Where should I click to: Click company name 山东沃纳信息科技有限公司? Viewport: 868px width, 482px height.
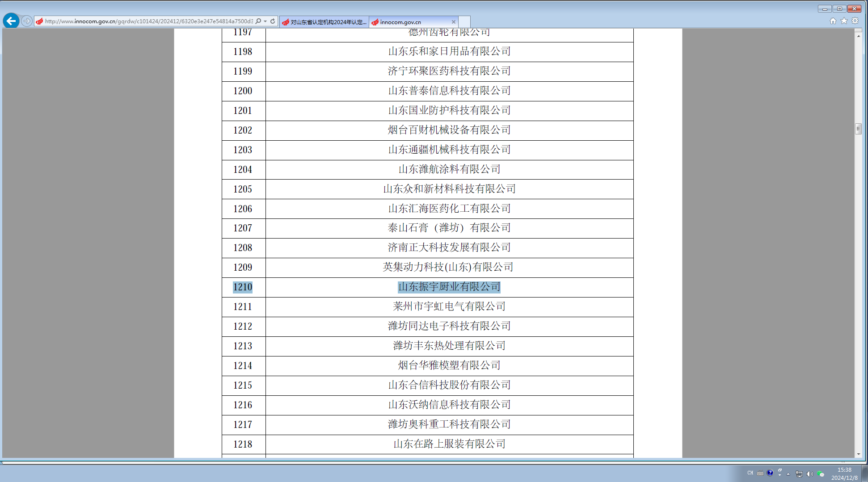pyautogui.click(x=449, y=405)
